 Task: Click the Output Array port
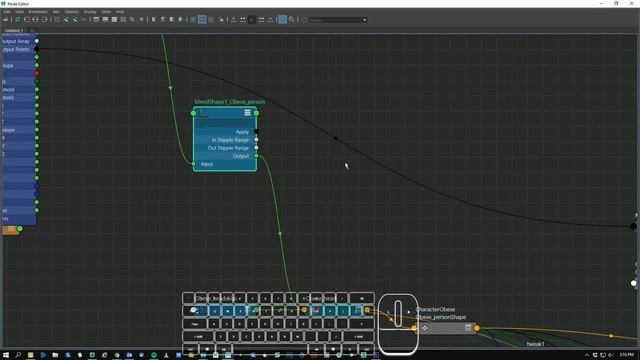pos(37,41)
